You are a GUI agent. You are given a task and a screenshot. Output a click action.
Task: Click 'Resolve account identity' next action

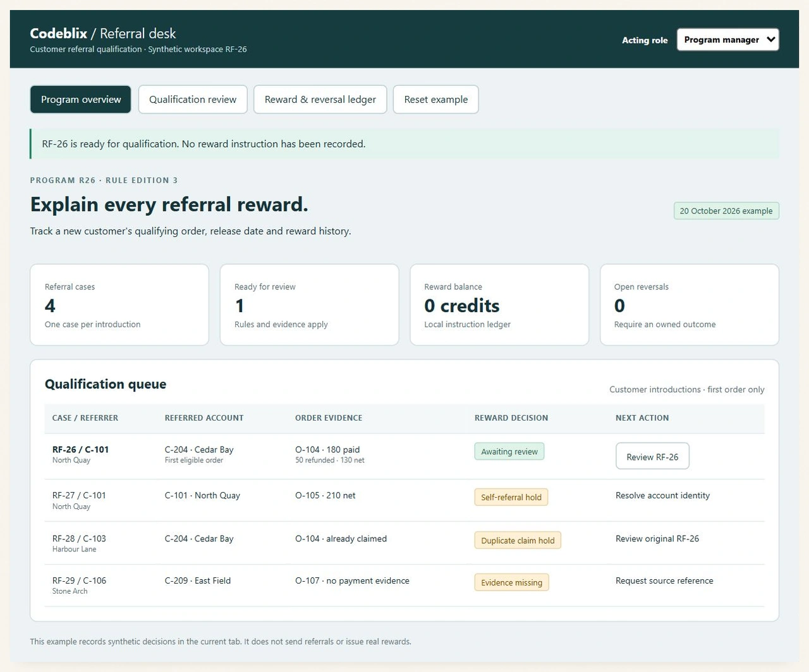[x=662, y=496]
